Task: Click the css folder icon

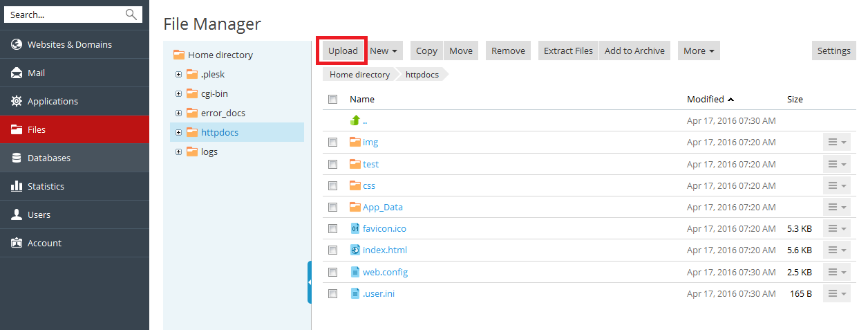Action: point(355,185)
